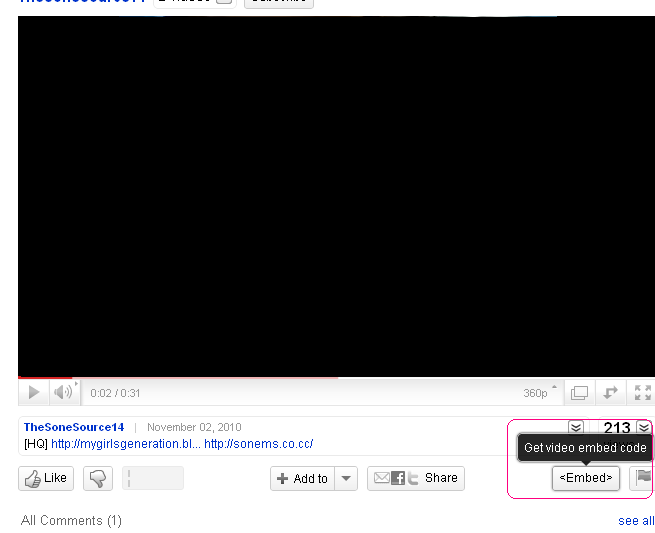Open the Add to dropdown arrow
655x533 pixels.
(x=346, y=478)
